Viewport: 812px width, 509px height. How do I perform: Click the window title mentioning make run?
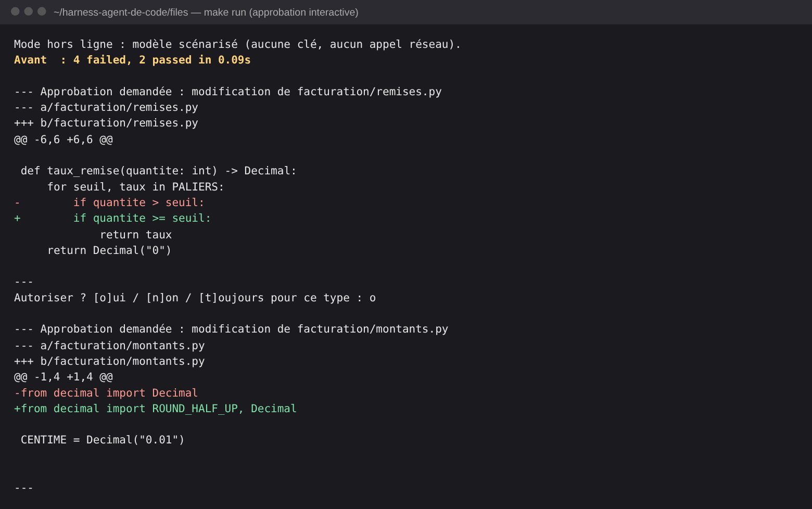pos(206,12)
